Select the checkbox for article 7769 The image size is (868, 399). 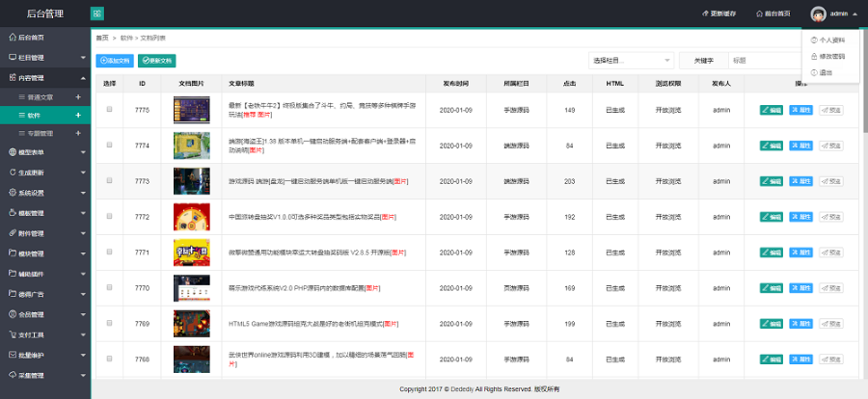tap(109, 324)
